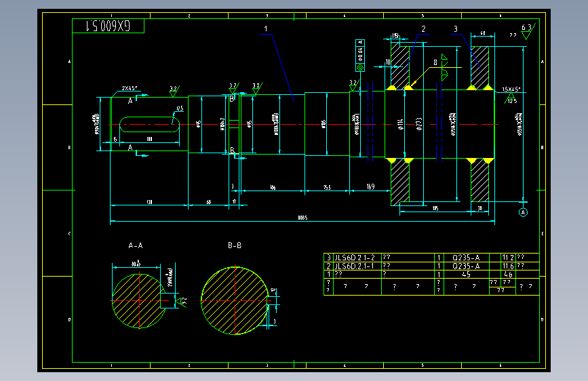
Task: Click the 6.3 surface roughness symbol
Action: pos(528,31)
